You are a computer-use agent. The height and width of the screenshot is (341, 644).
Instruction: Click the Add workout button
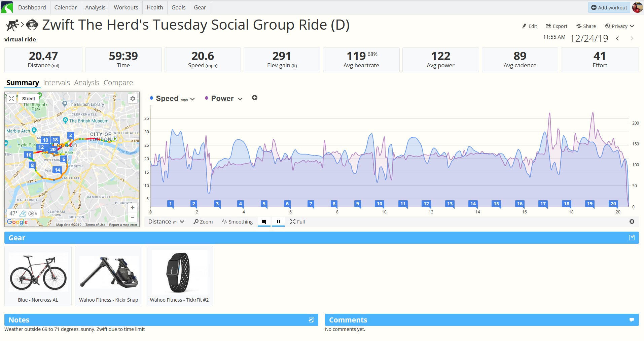(x=609, y=7)
